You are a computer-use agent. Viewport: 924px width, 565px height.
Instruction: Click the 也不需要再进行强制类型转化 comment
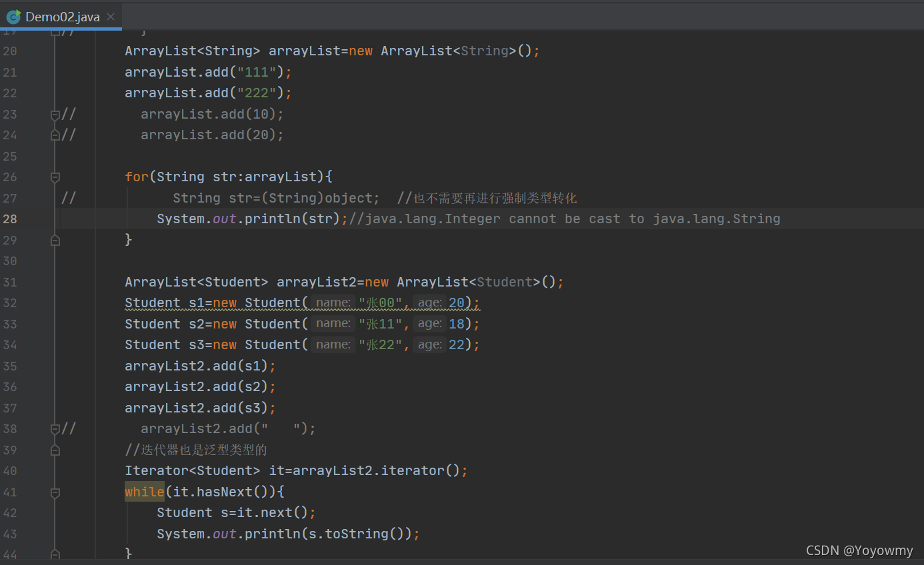click(x=487, y=198)
